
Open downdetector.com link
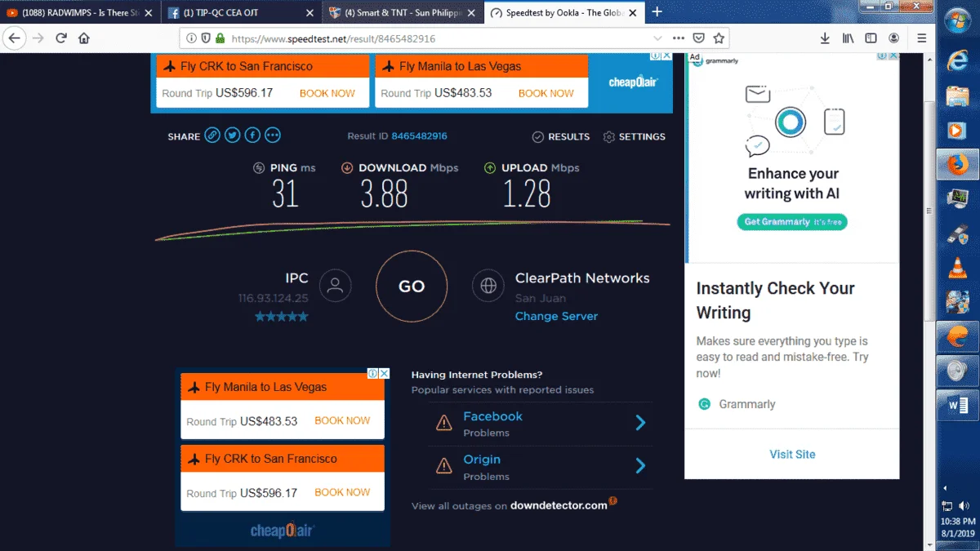pos(559,505)
